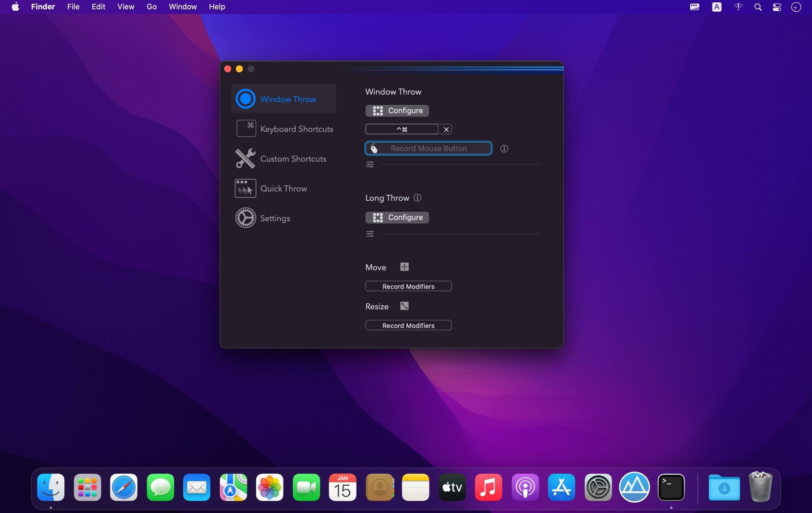Click the Move crosshair icon
This screenshot has height=513, width=812.
point(404,267)
